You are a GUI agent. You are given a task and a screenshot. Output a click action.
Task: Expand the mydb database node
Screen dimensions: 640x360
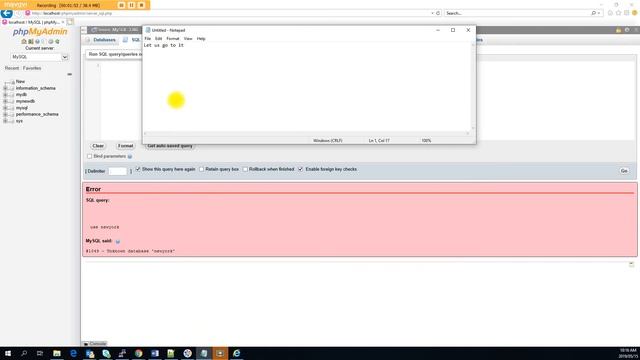(5, 95)
